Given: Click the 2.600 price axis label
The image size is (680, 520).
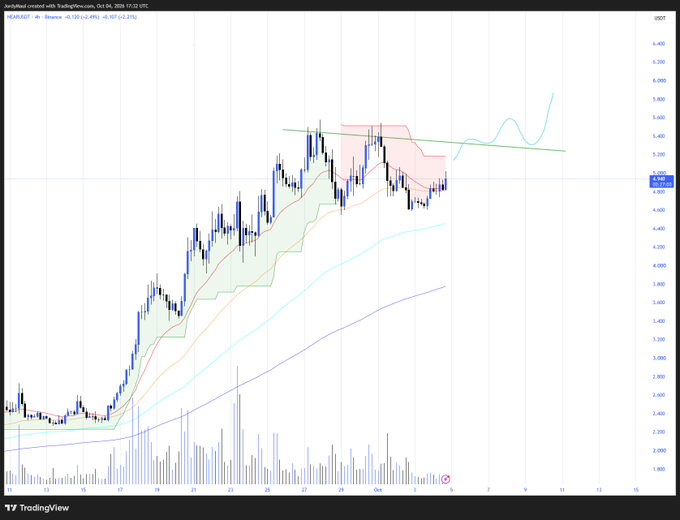Looking at the screenshot, I should (659, 395).
